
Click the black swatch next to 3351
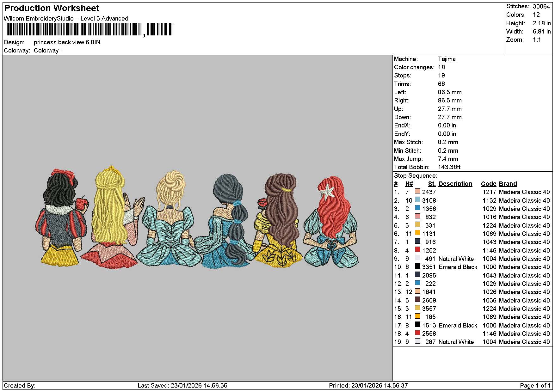point(417,266)
